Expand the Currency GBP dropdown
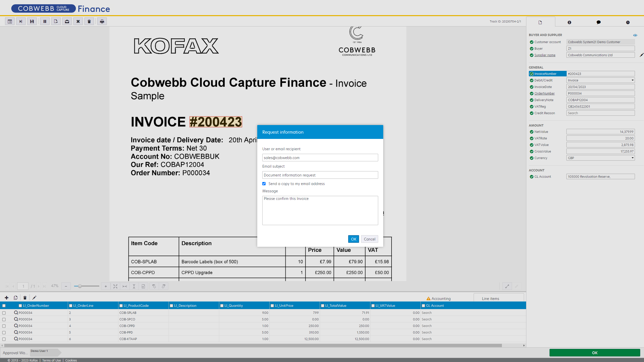644x362 pixels. (x=600, y=158)
